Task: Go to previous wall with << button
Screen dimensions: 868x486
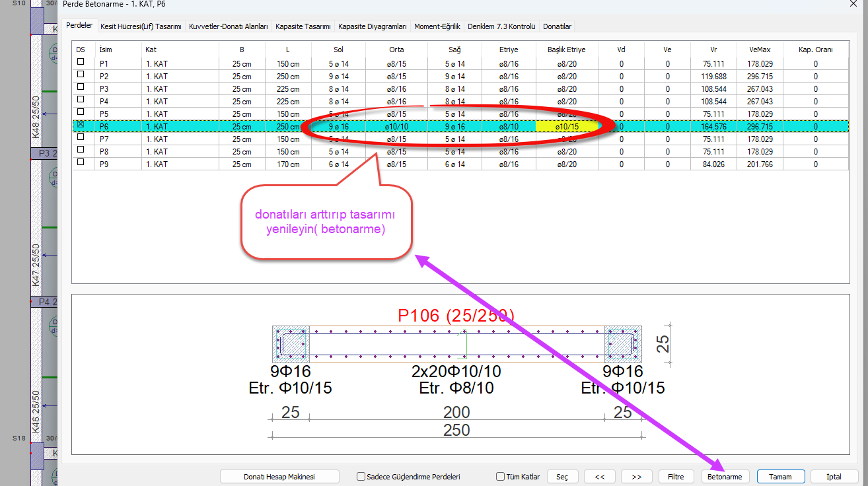Action: [x=600, y=477]
